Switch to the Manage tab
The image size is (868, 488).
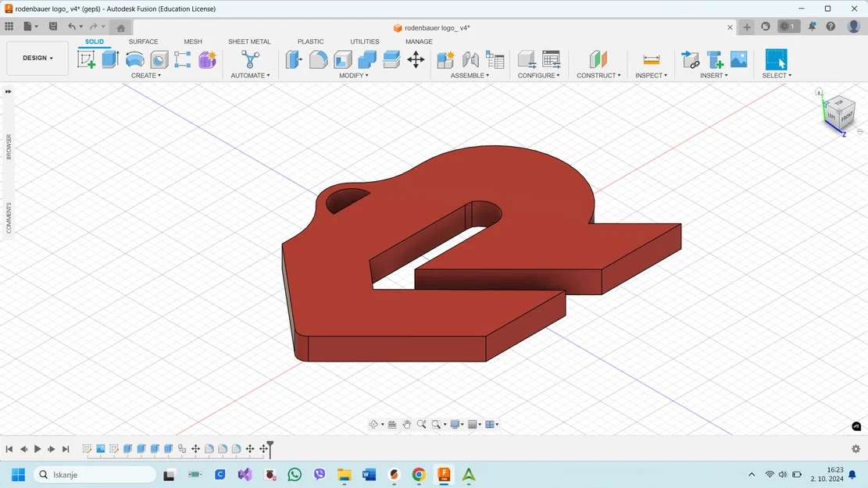pos(419,41)
